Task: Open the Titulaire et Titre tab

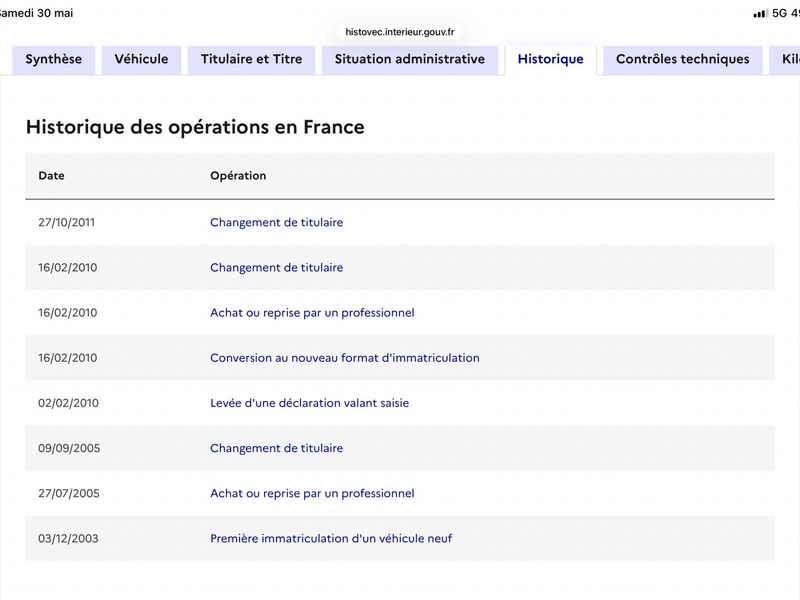Action: 252,60
